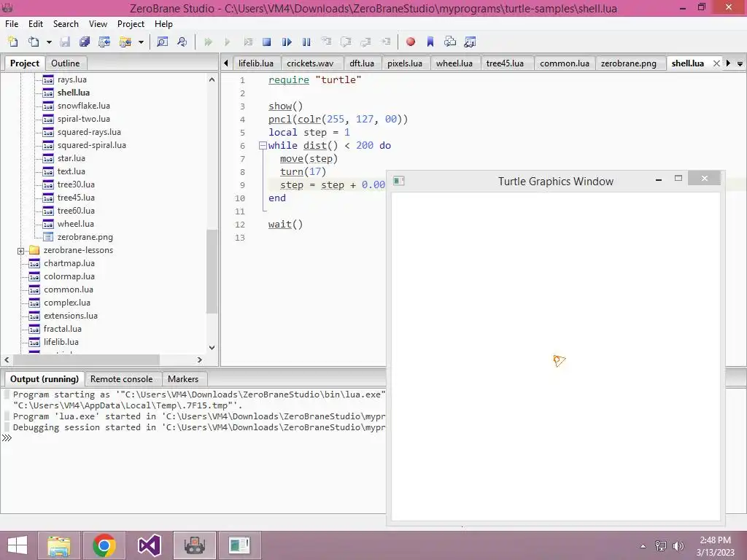Switch to the common.lua editor tab
This screenshot has height=560, width=747.
point(565,63)
